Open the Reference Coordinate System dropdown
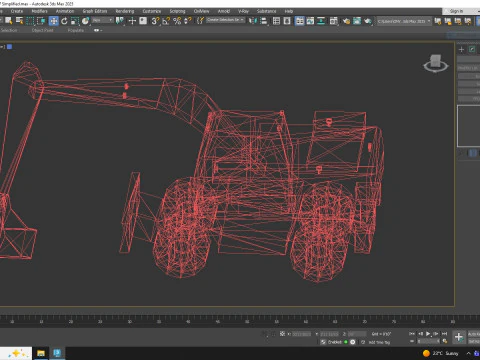The height and width of the screenshot is (360, 480). [103, 20]
